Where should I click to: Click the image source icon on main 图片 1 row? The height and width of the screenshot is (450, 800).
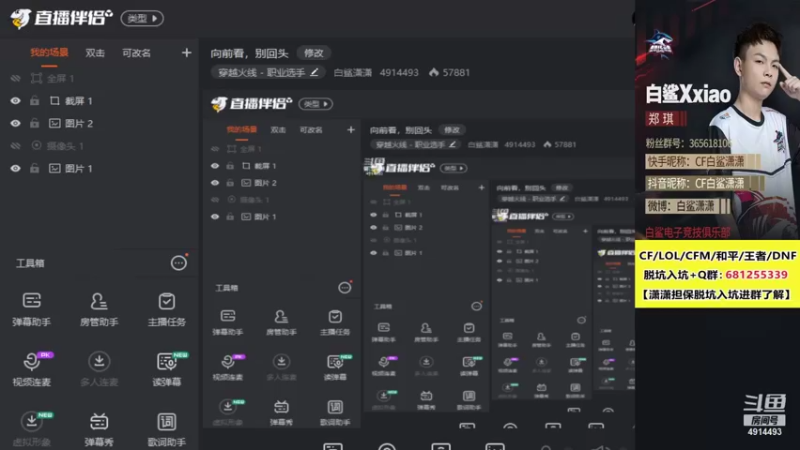tap(55, 168)
